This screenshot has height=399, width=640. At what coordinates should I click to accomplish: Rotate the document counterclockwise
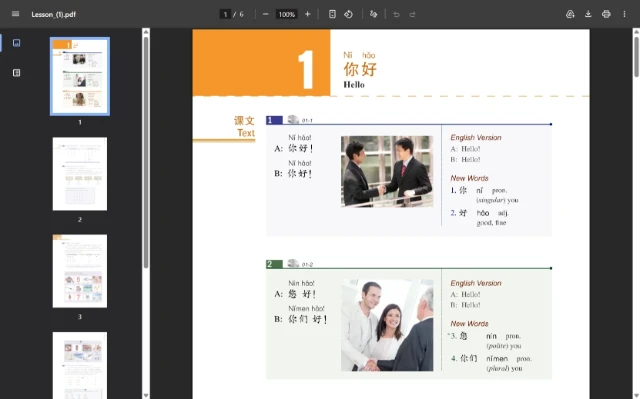tap(348, 14)
